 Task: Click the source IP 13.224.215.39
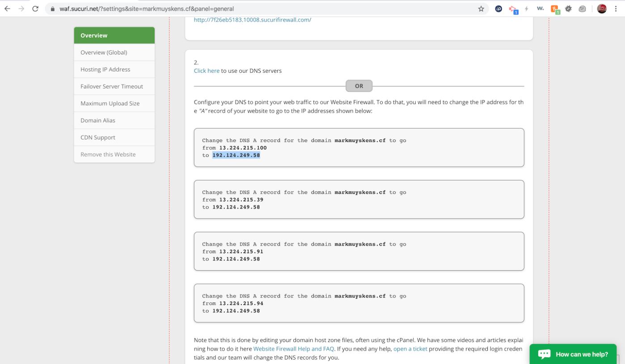241,200
